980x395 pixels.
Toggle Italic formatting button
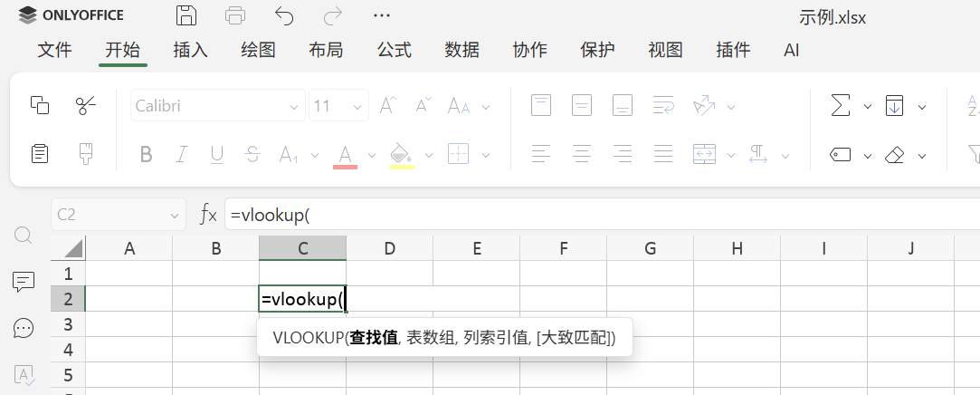(182, 155)
